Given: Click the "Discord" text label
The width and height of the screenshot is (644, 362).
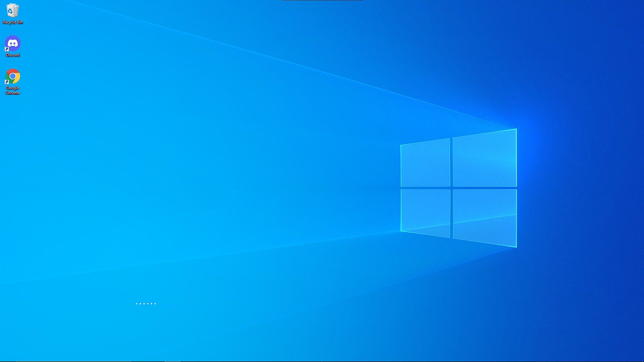Looking at the screenshot, I should point(13,55).
